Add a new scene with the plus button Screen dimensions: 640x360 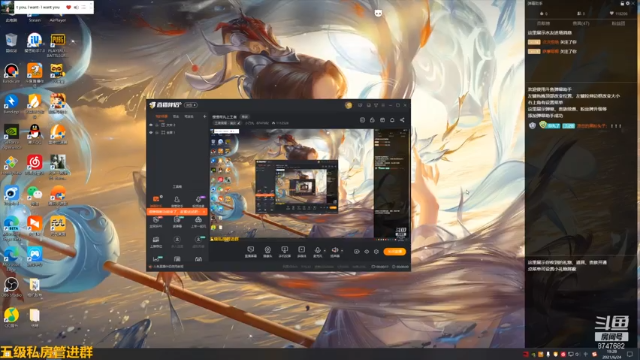[205, 116]
